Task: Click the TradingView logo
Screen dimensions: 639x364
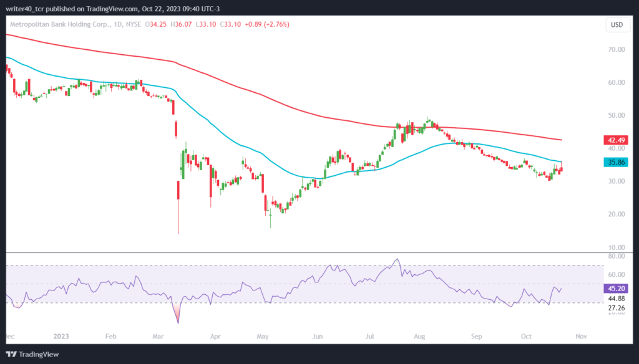Action: click(32, 354)
